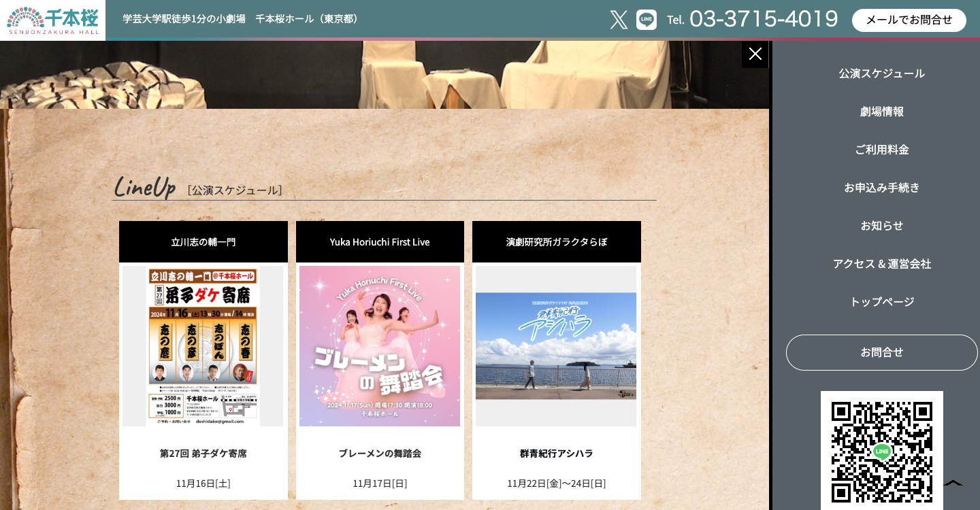This screenshot has height=510, width=980.
Task: Go to ご利用料金 menu item
Action: (881, 150)
